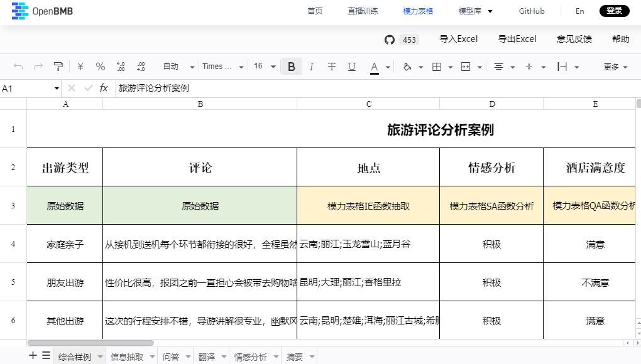Select the format painter tool
Viewport: 641px width, 364px height.
tap(58, 67)
